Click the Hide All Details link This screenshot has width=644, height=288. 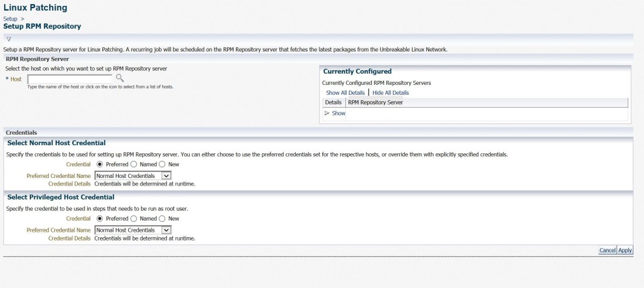pyautogui.click(x=390, y=92)
